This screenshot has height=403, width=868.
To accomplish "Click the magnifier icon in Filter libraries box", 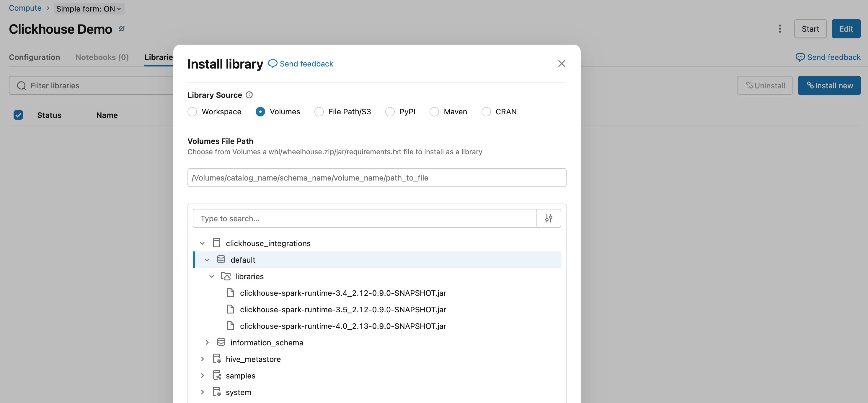I will 21,85.
